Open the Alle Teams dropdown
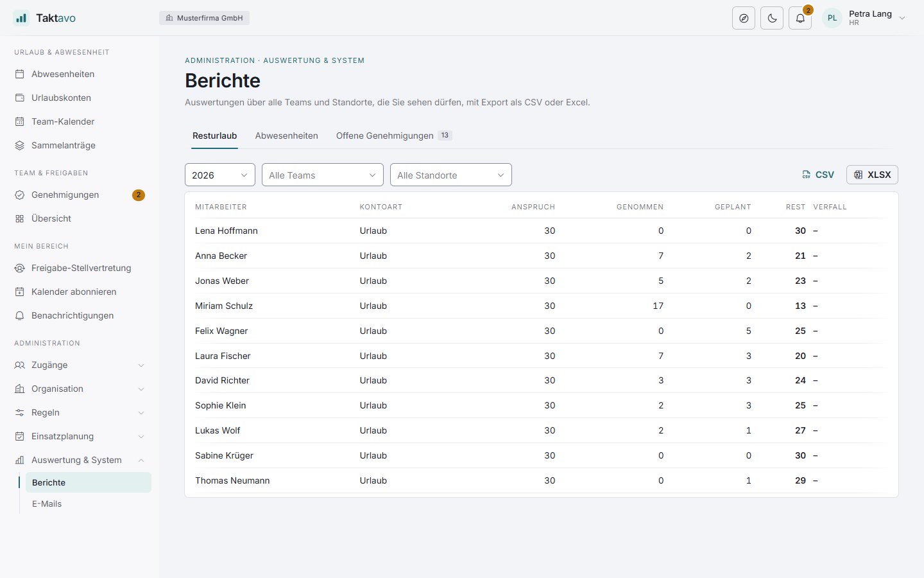Screen dimensions: 924x578 point(323,175)
